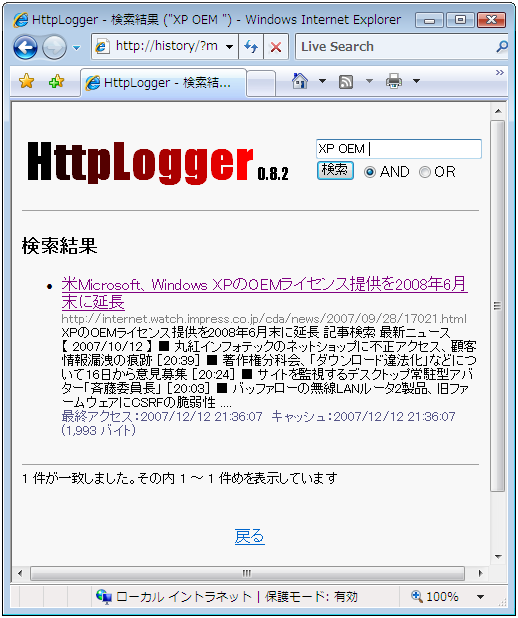Maximize the Internet Explorer window
Screen dimensions: 518x618
click(x=460, y=20)
